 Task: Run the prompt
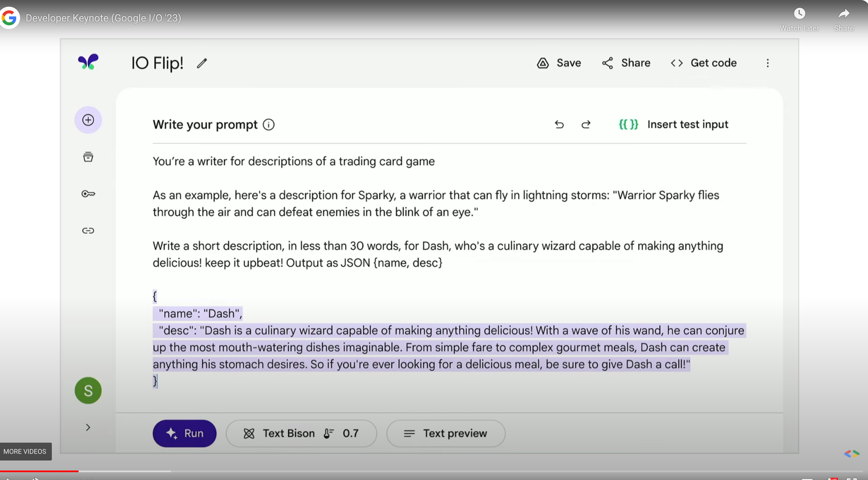click(x=185, y=433)
